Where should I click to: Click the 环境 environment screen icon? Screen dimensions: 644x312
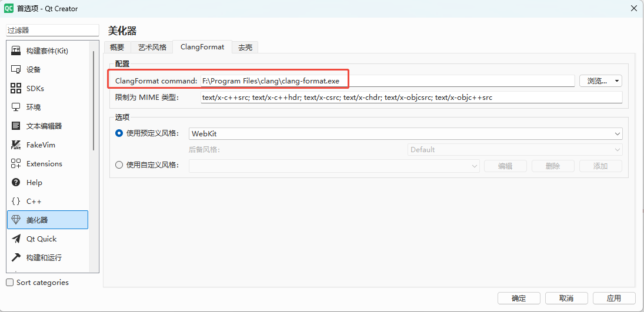pos(16,107)
